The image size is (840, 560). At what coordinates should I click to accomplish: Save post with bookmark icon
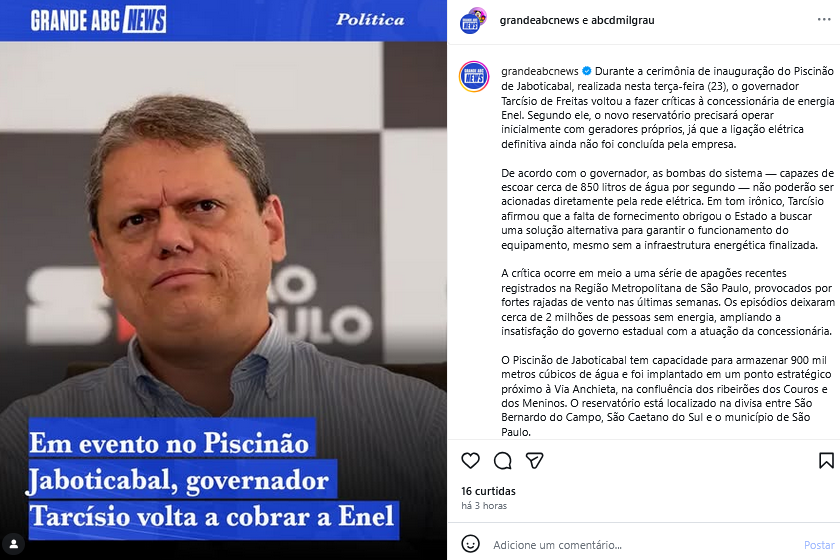(x=826, y=460)
